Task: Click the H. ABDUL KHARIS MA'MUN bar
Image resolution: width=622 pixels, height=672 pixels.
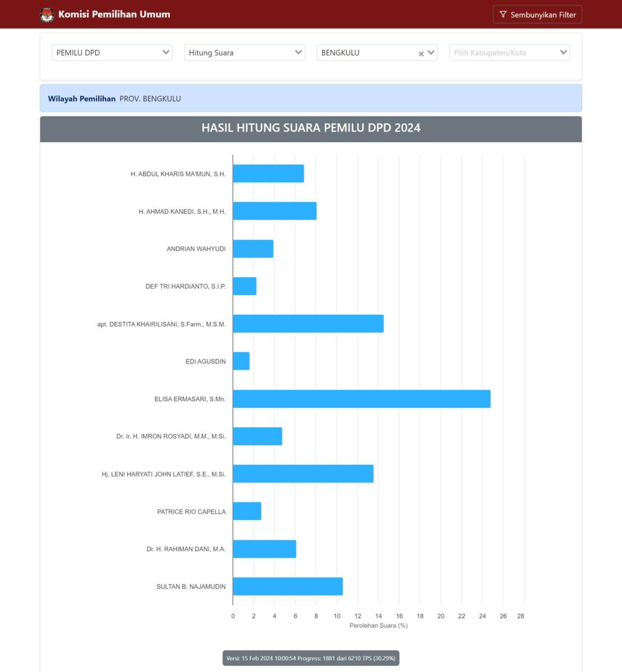Action: (268, 174)
